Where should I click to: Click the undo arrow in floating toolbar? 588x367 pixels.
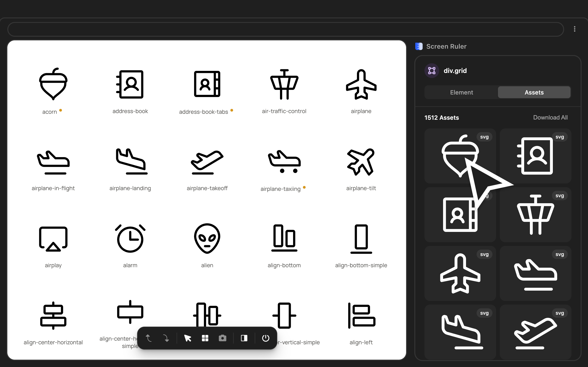tap(148, 338)
